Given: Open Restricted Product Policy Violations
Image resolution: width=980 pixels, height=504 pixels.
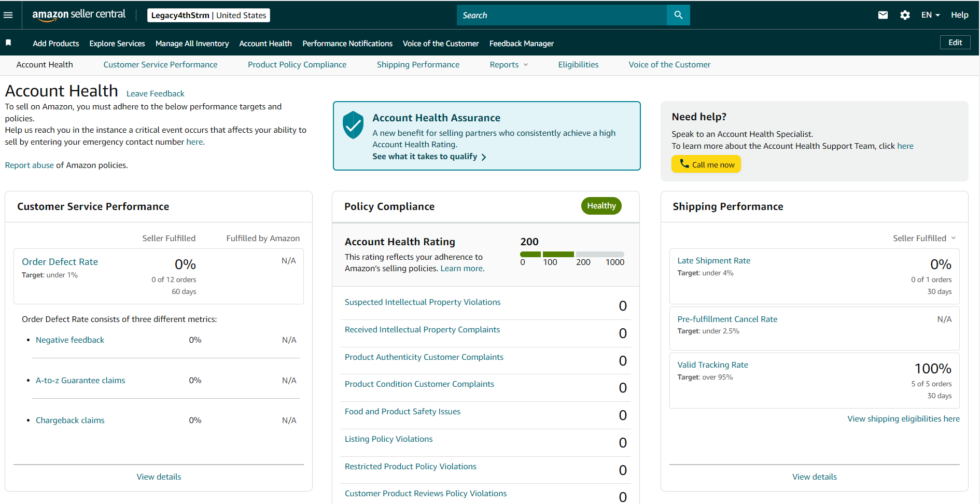Looking at the screenshot, I should [x=411, y=467].
